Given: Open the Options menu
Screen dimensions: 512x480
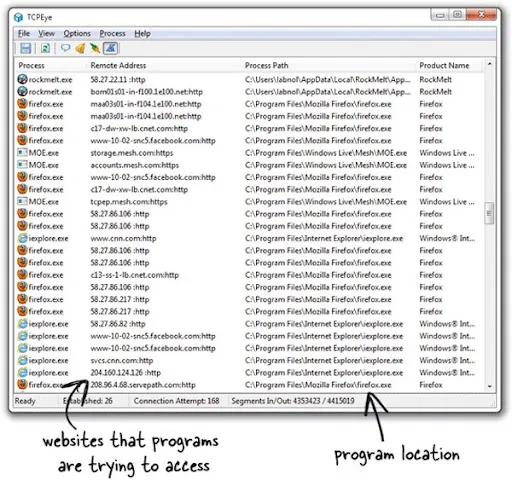Looking at the screenshot, I should point(77,33).
